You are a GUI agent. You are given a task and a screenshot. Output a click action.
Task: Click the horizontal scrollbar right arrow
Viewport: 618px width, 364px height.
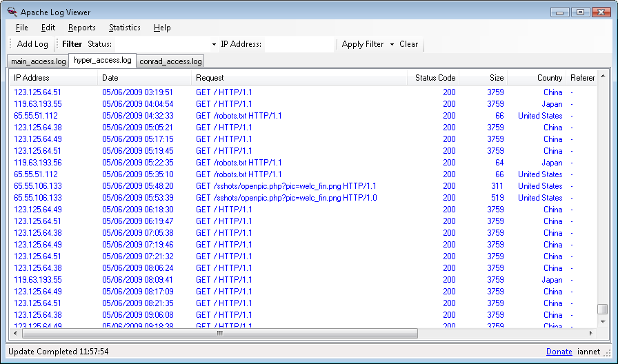pyautogui.click(x=591, y=333)
